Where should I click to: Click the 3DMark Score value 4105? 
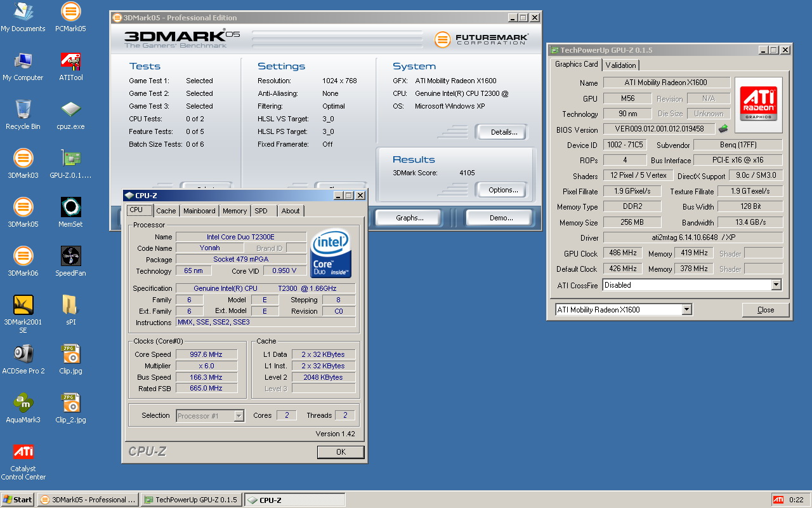(x=467, y=173)
